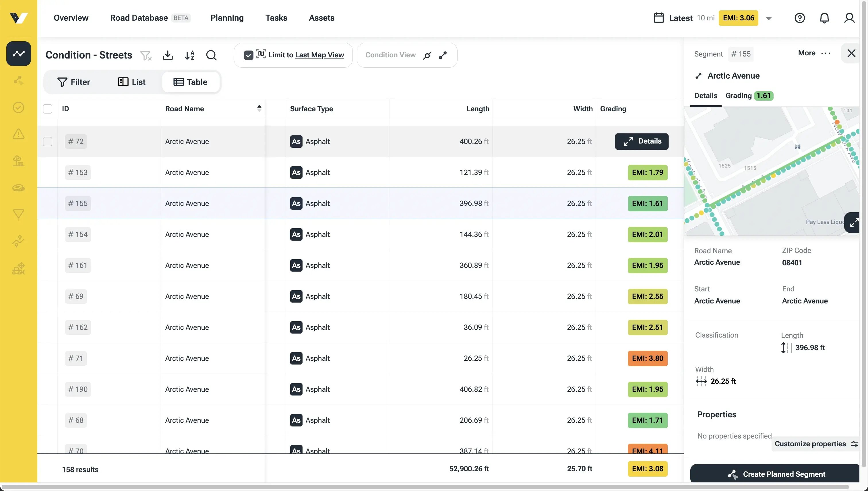The height and width of the screenshot is (491, 868).
Task: Click the EMI: 3.06 badge in header
Action: 739,18
